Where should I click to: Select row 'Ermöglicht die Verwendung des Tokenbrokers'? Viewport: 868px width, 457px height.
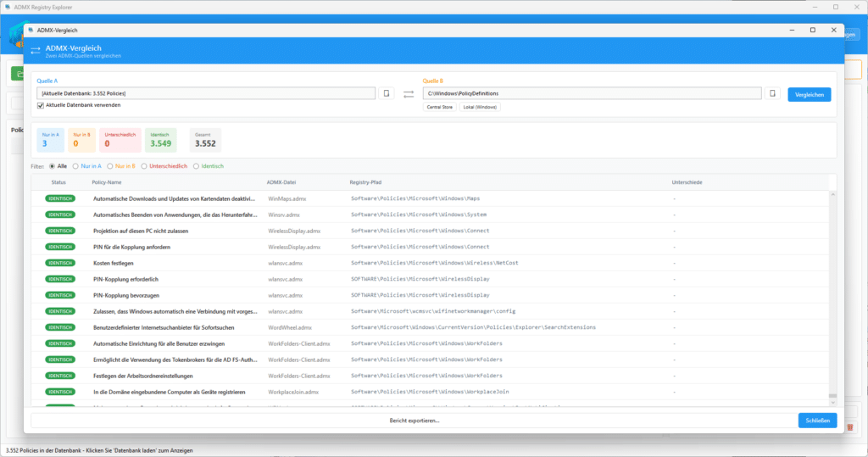point(430,359)
